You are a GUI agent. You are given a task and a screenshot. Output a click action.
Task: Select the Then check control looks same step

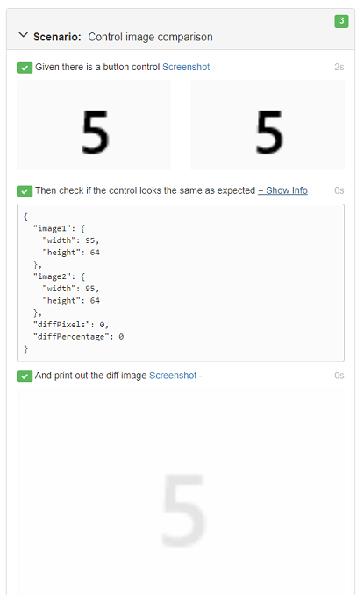[146, 190]
